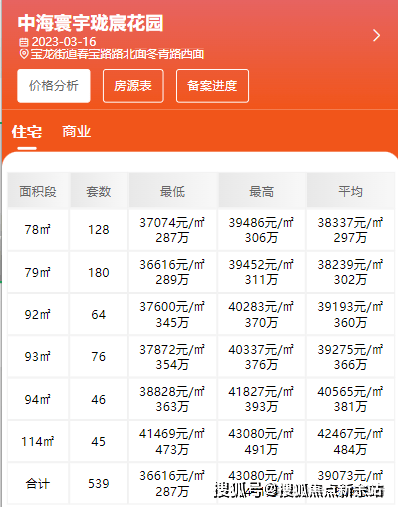Screen dimensions: 398x507
Task: Click the 平均 column header
Action: [350, 191]
